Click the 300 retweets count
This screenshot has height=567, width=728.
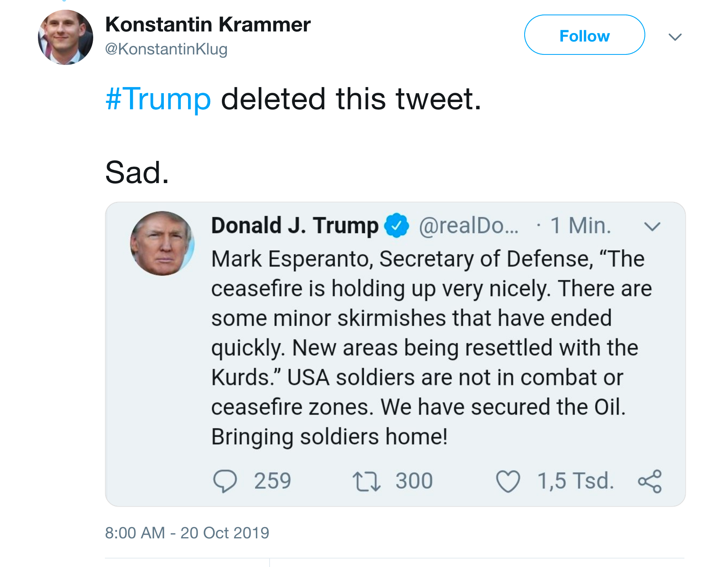tap(414, 481)
